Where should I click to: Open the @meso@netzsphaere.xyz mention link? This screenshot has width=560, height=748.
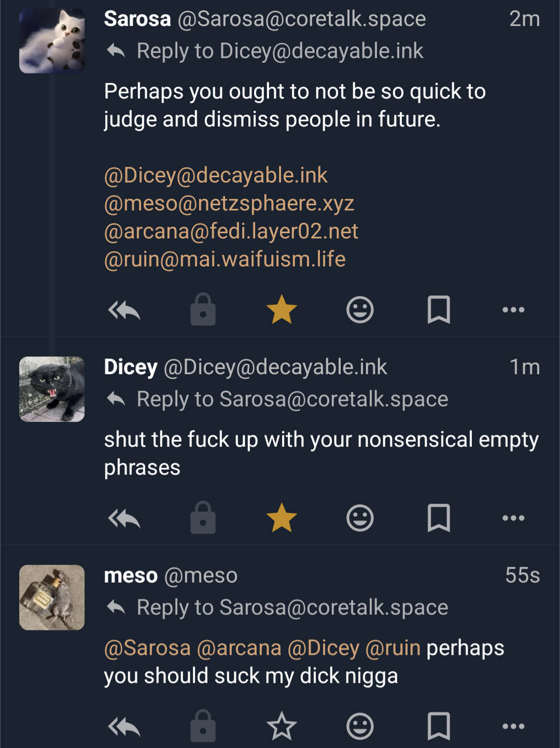click(x=229, y=203)
